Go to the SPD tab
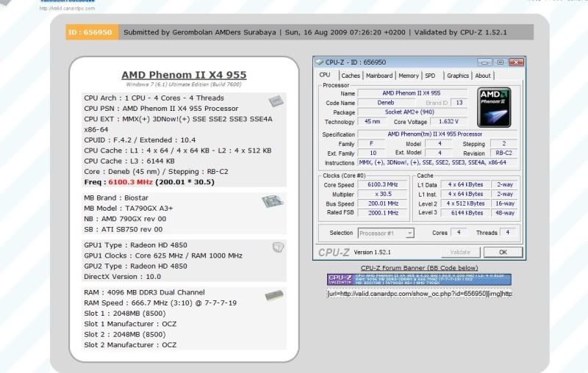The width and height of the screenshot is (588, 373). point(430,76)
